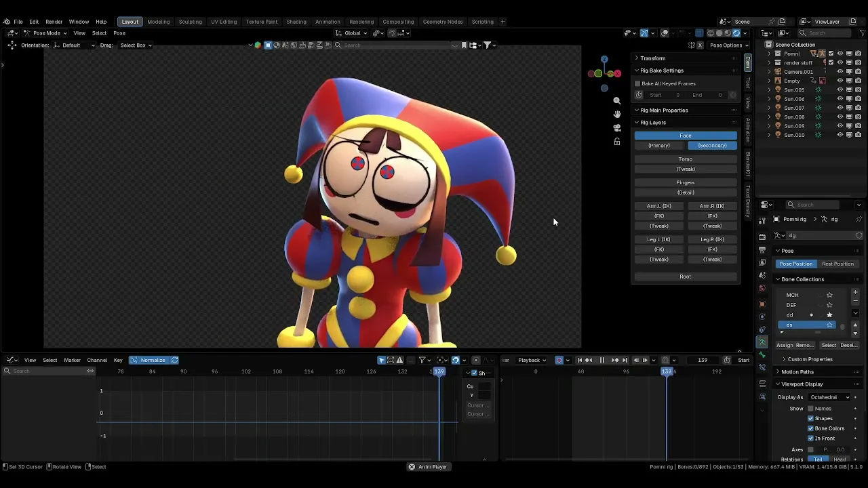Click the fake user shield icon for rig

pos(859,235)
